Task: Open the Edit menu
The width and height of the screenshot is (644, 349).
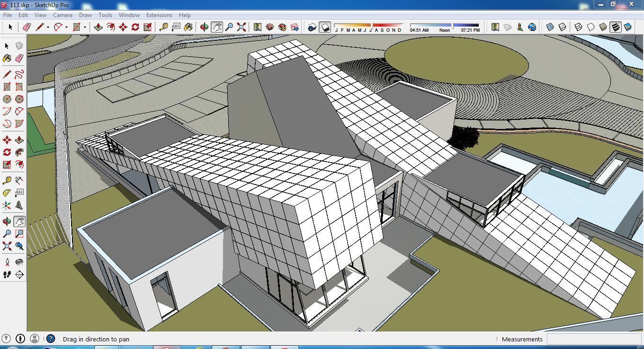Action: click(23, 15)
